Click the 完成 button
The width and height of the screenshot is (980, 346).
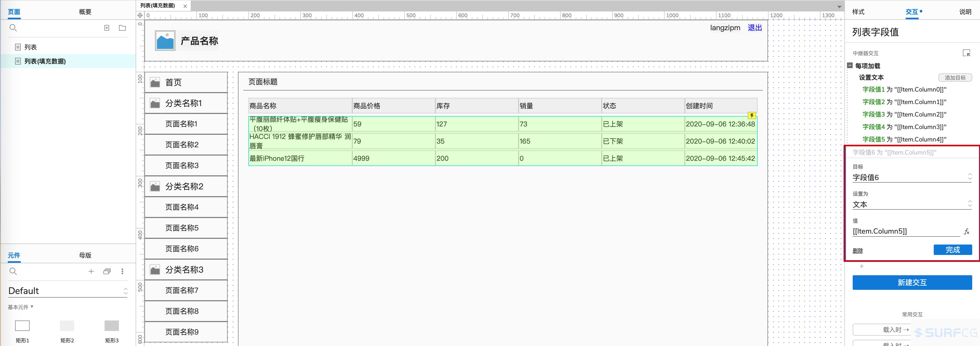pos(953,250)
